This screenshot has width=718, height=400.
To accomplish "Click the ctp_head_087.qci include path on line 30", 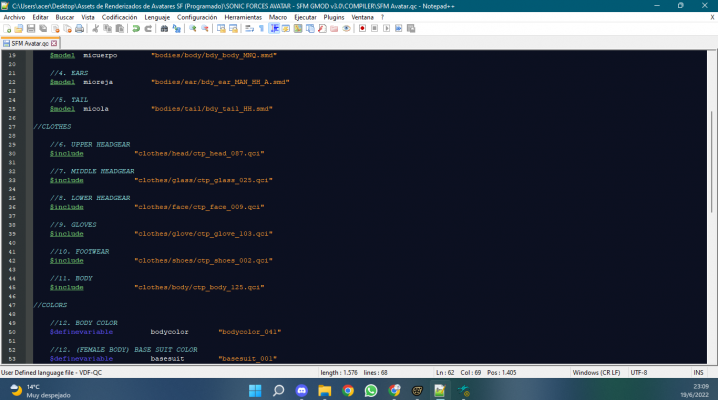I will pos(198,153).
